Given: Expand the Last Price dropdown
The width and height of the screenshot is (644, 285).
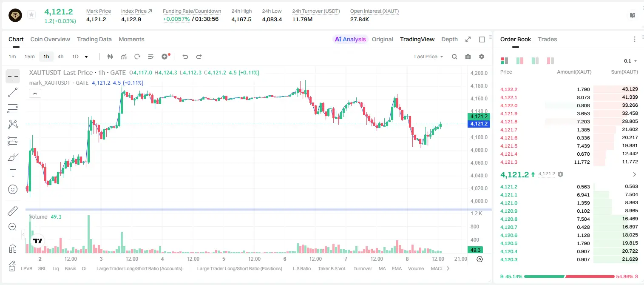Looking at the screenshot, I should (x=428, y=57).
